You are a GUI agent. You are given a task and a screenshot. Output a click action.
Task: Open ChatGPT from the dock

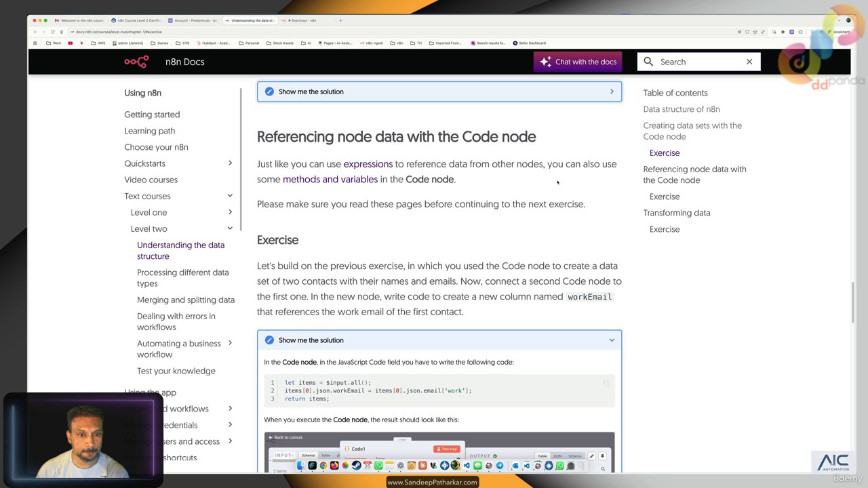pos(401,466)
